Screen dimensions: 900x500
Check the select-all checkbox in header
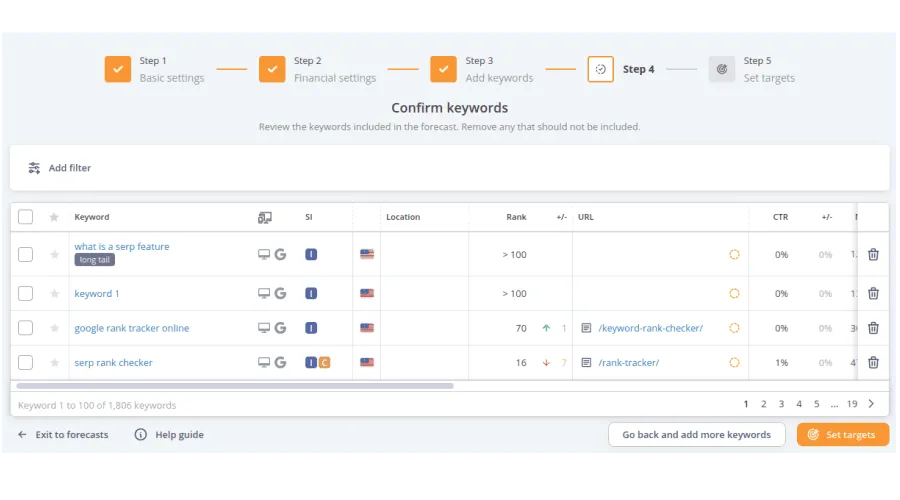pos(26,217)
